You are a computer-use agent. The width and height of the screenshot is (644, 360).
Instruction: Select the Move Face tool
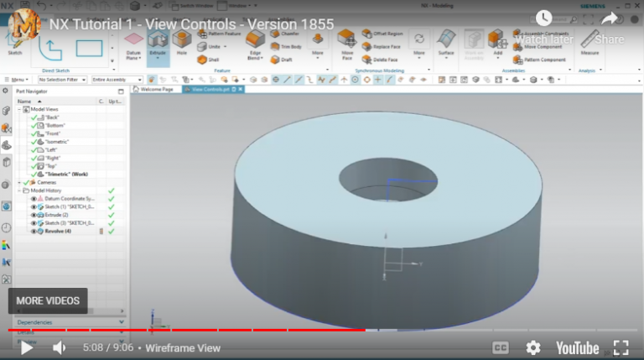click(x=347, y=44)
